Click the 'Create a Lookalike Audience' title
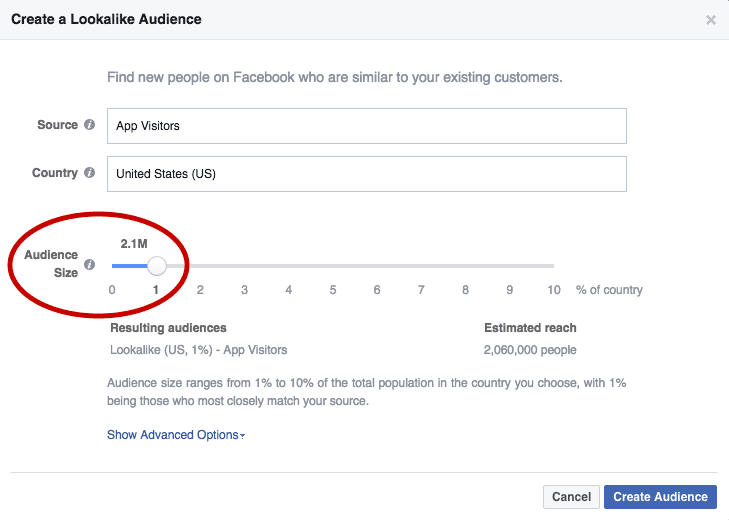 [106, 19]
